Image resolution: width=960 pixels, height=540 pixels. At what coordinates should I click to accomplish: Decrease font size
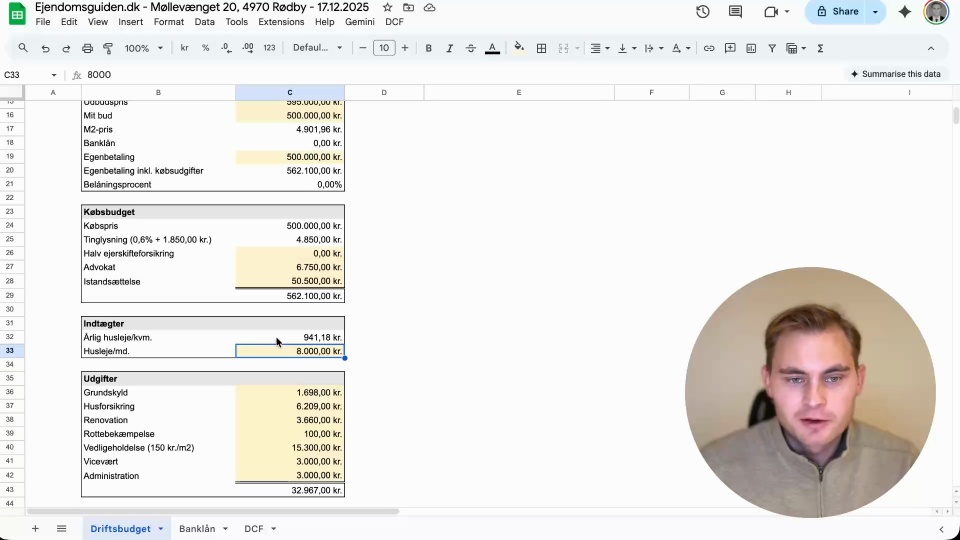tap(362, 48)
